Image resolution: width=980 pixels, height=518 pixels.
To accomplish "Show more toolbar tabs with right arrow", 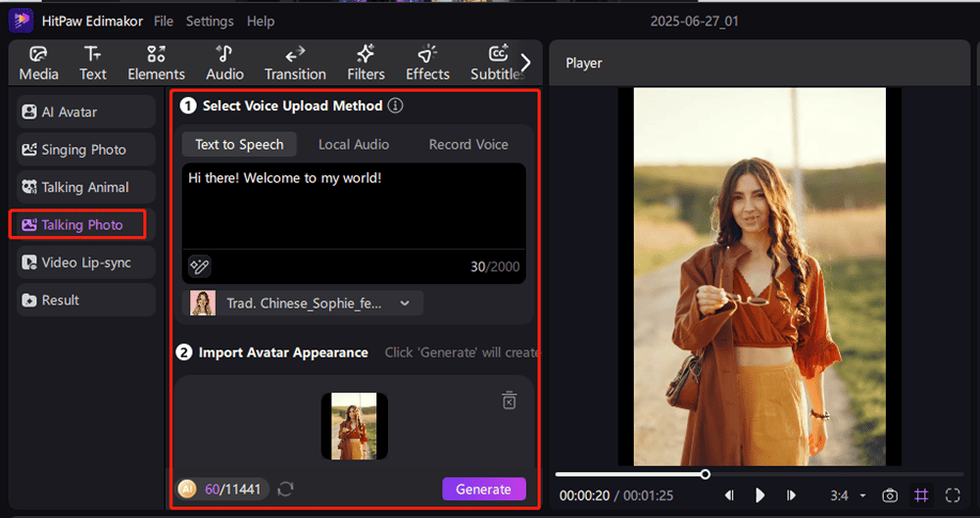I will 525,63.
